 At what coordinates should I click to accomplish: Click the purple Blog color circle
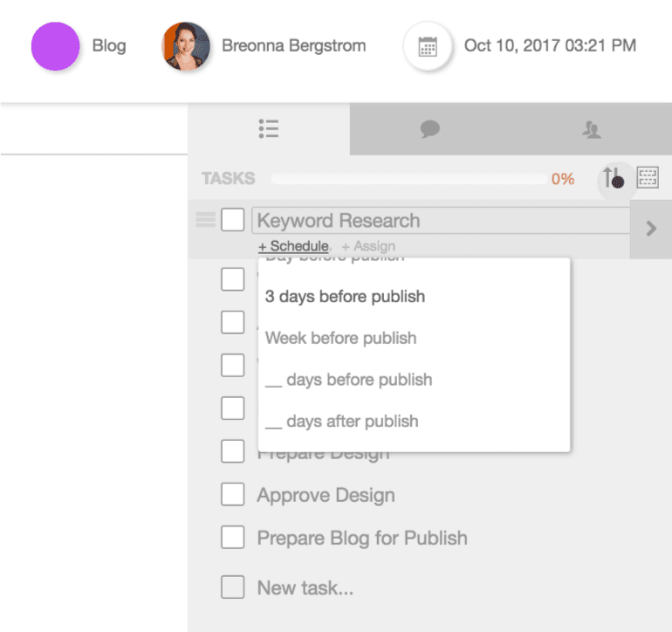[55, 46]
